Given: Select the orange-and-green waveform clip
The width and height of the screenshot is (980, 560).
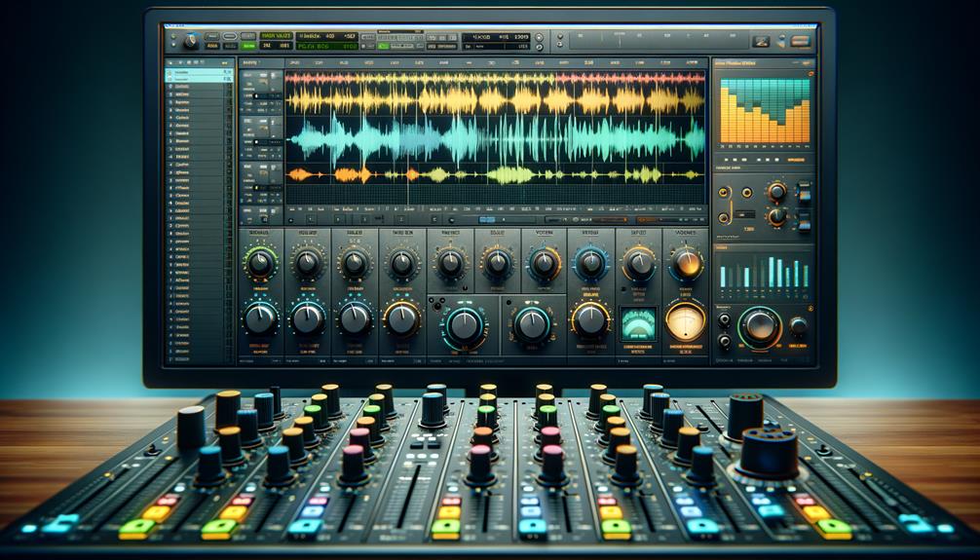Looking at the screenshot, I should click(x=495, y=175).
